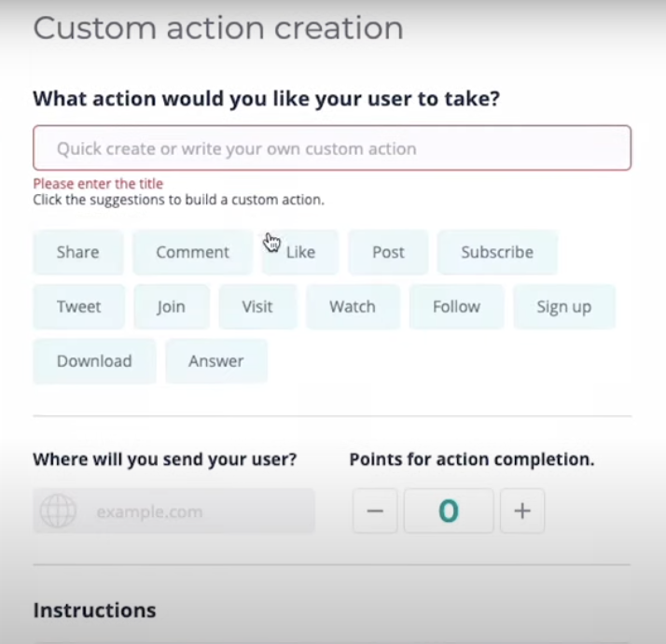Click the Instructions section heading
Viewport: 666px width, 644px height.
95,610
